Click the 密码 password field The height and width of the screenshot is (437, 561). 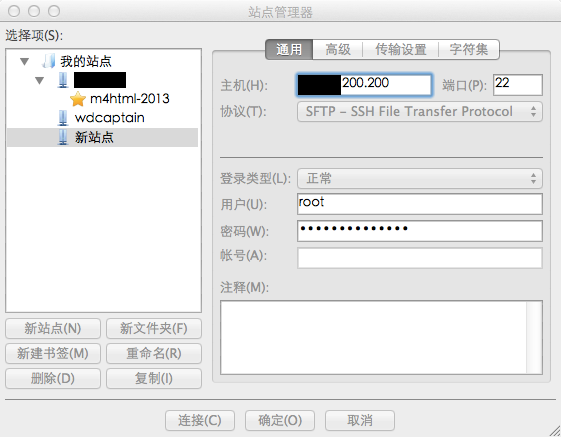pyautogui.click(x=420, y=231)
